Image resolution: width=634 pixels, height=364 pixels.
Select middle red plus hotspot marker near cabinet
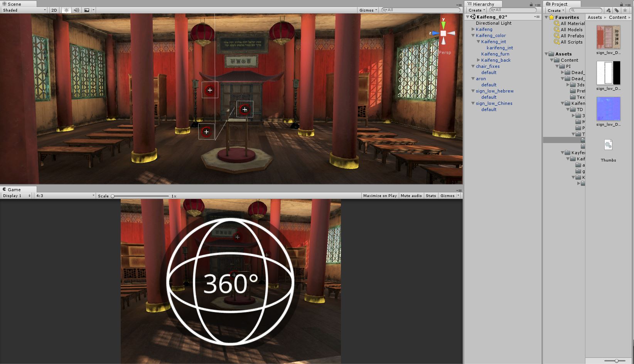[x=244, y=110]
